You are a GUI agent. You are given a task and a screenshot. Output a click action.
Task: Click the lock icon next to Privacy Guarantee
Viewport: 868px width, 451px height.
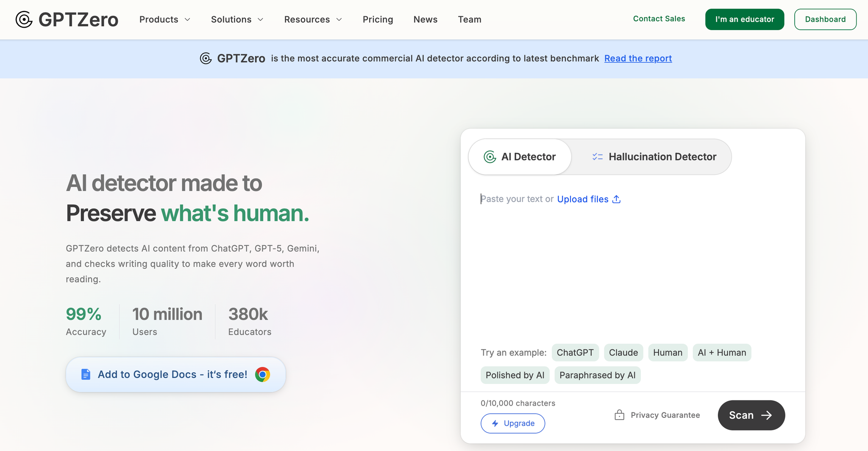coord(619,415)
